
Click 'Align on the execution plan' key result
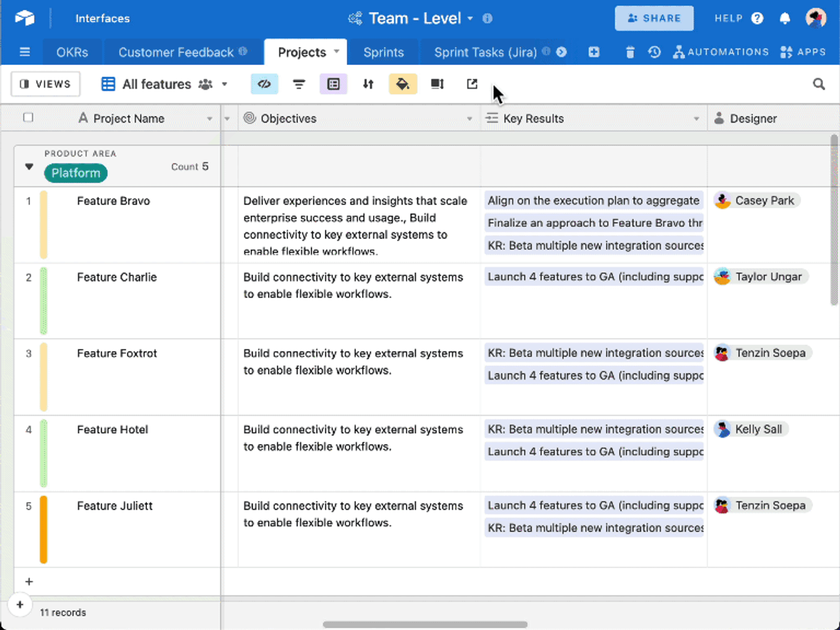tap(594, 201)
